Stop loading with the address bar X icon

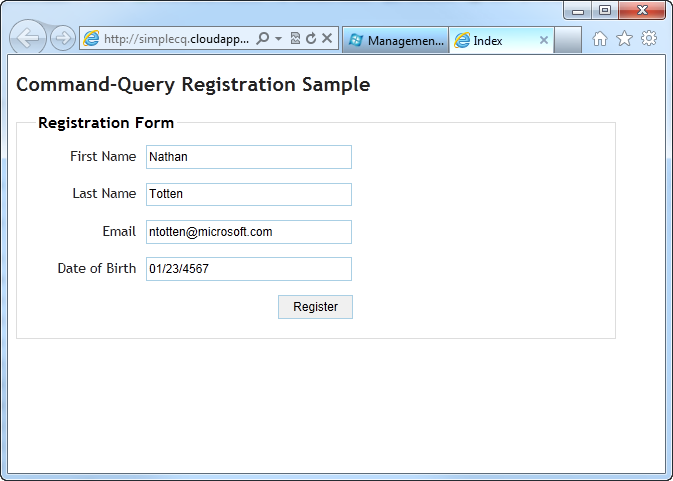point(327,38)
